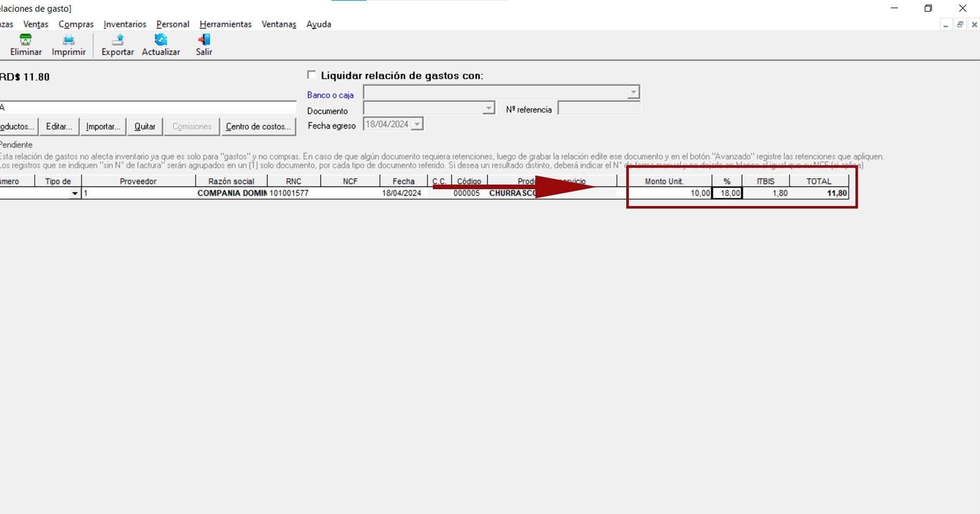
Task: Open the Documento combo box
Action: coord(488,108)
